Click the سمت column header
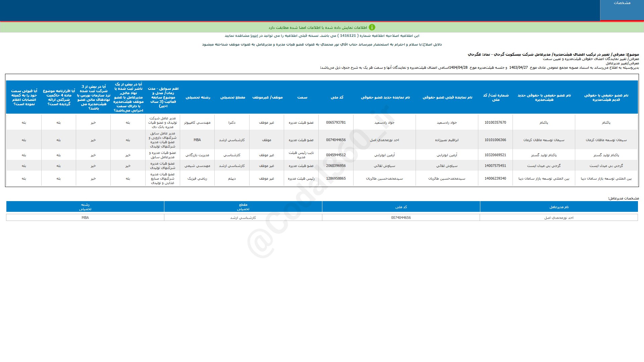Viewport: 644px width, 362px height. pos(302,97)
